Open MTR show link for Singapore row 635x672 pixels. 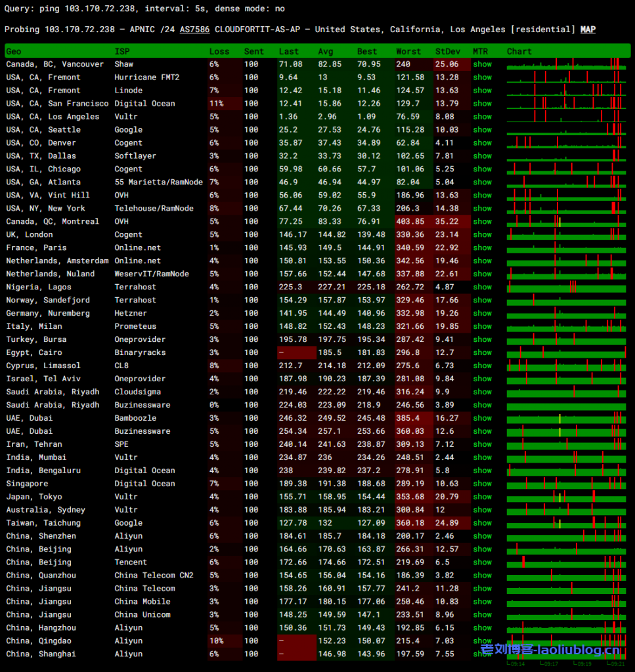(482, 484)
